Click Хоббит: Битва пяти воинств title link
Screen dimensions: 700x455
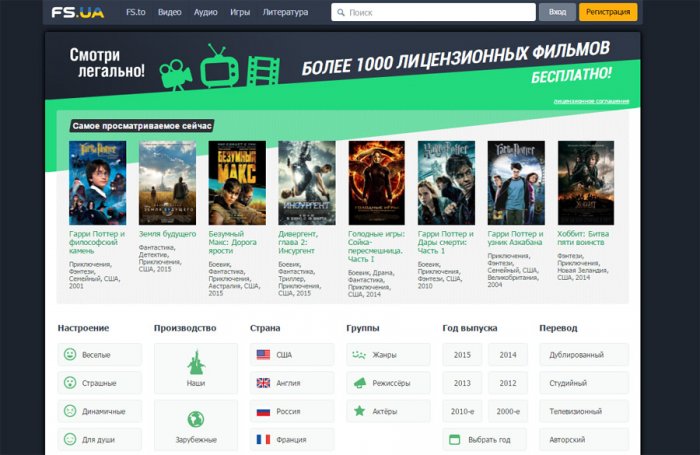tap(583, 238)
